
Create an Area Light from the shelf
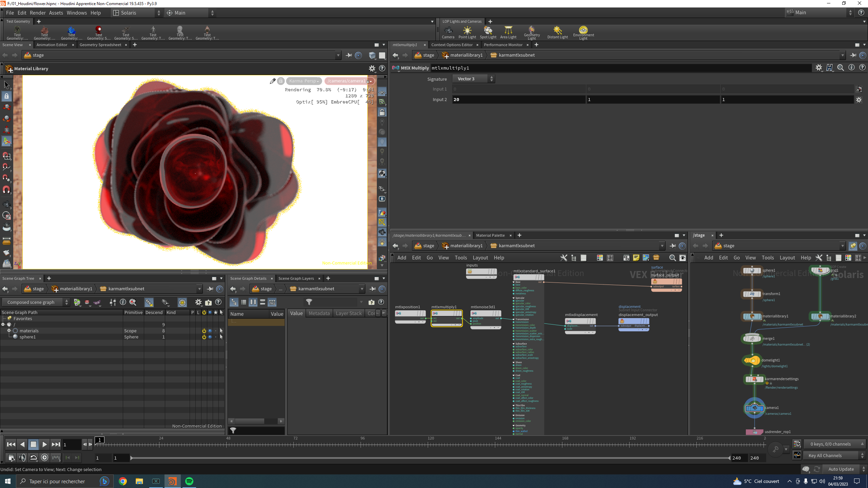[508, 32]
